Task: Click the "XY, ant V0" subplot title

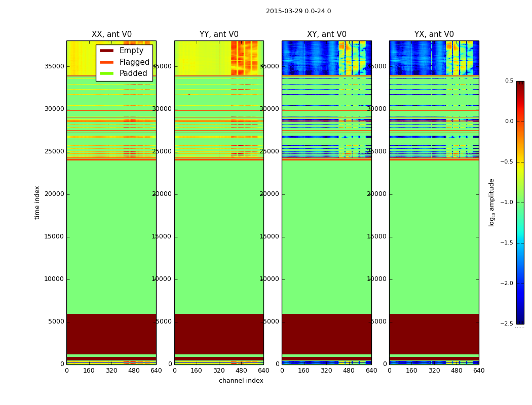Action: tap(327, 34)
